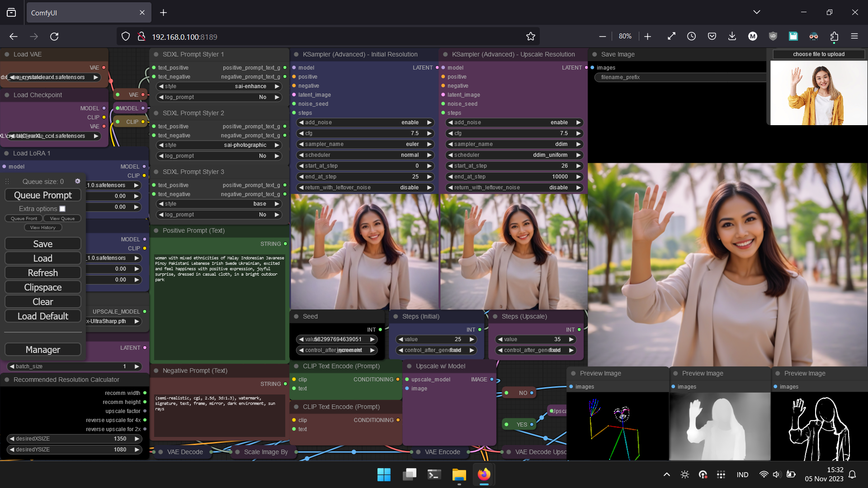Open the Wi-Fi network tray icon
The height and width of the screenshot is (488, 868).
pyautogui.click(x=764, y=474)
